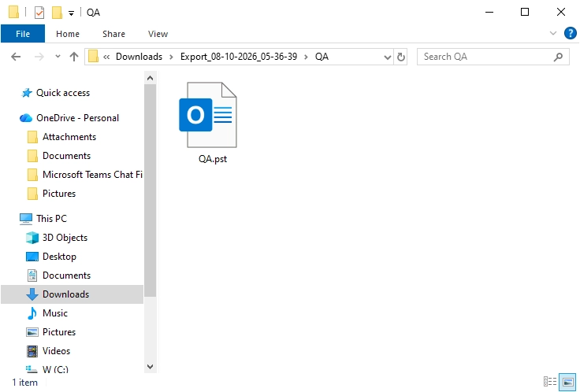The image size is (580, 392).
Task: Switch to large icons view in status bar
Action: (568, 381)
